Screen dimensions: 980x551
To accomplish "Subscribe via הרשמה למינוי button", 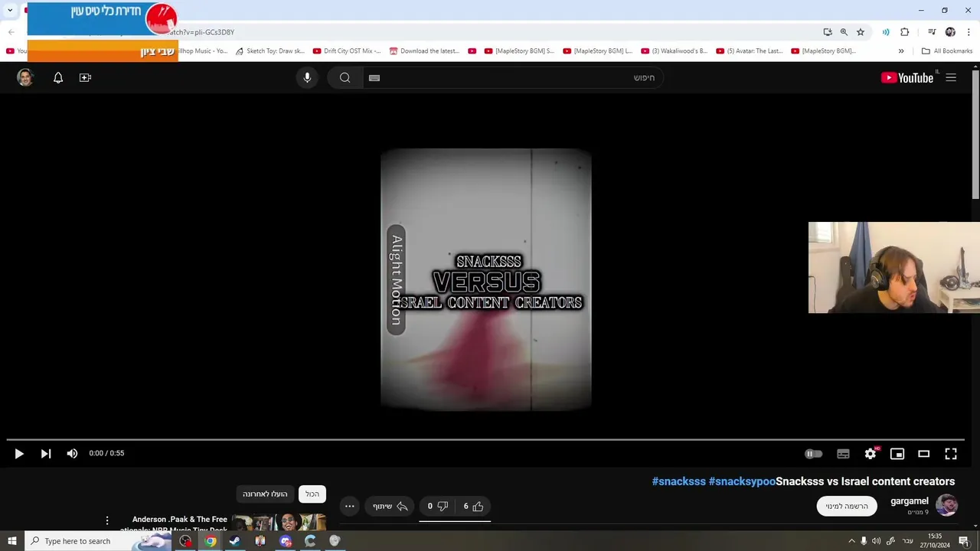I will (847, 506).
